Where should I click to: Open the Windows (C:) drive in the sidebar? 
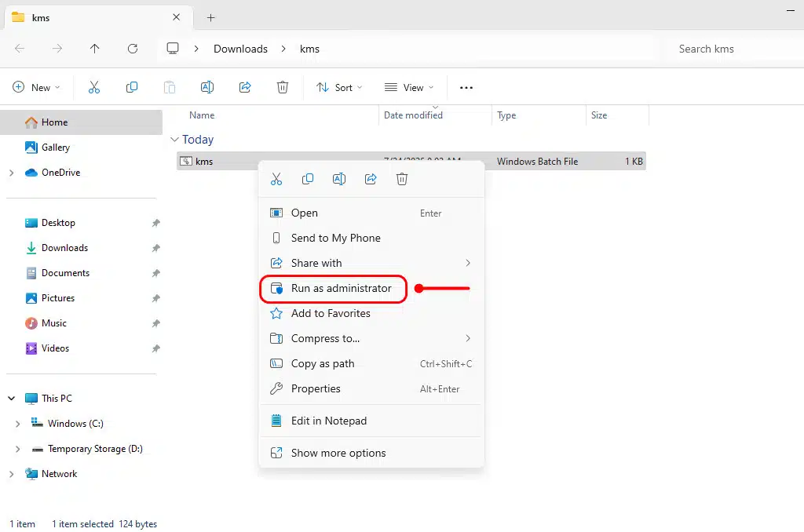[75, 424]
